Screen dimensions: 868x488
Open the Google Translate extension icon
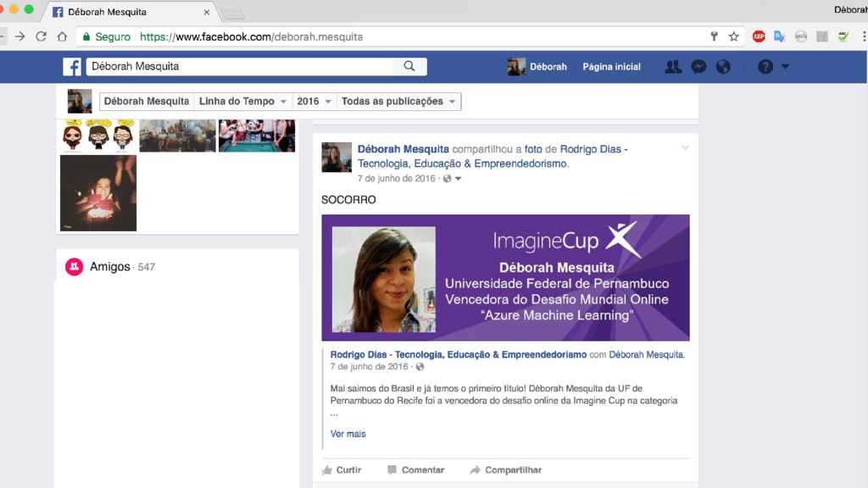click(780, 36)
